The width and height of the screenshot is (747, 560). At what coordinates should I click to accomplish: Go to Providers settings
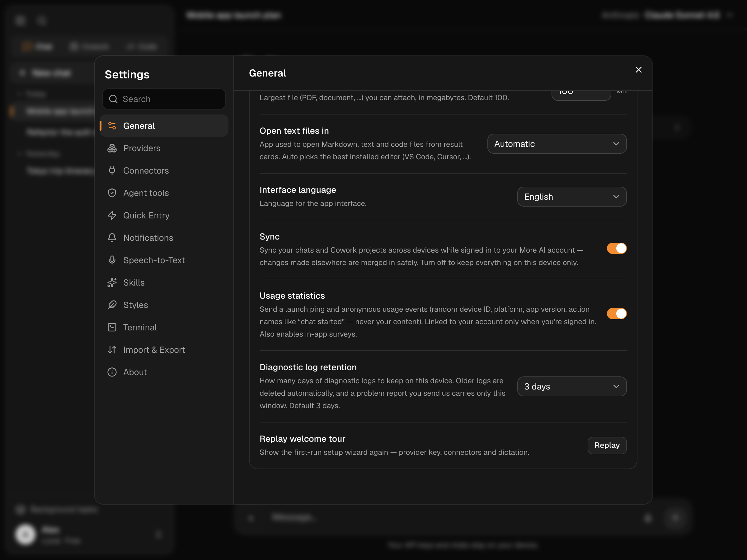click(x=164, y=148)
